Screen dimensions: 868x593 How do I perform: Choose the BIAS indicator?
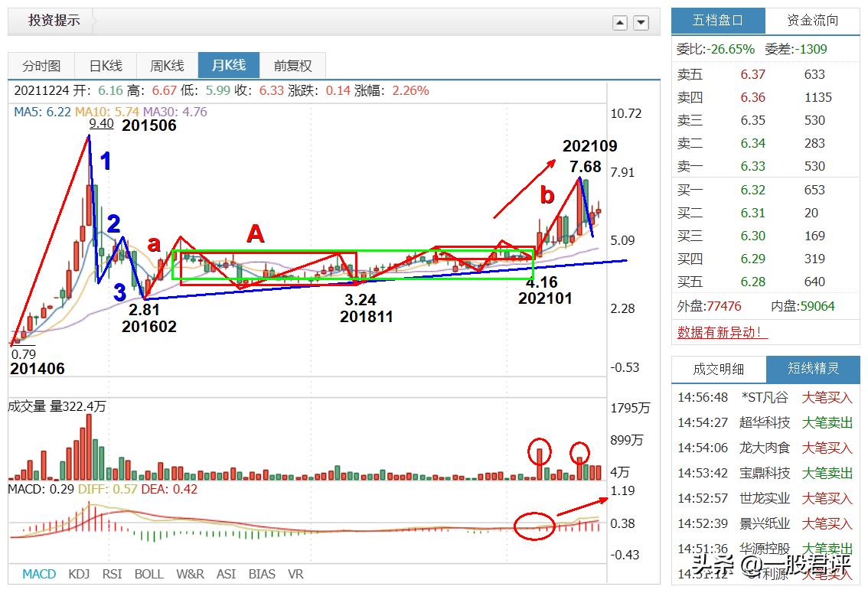[262, 574]
